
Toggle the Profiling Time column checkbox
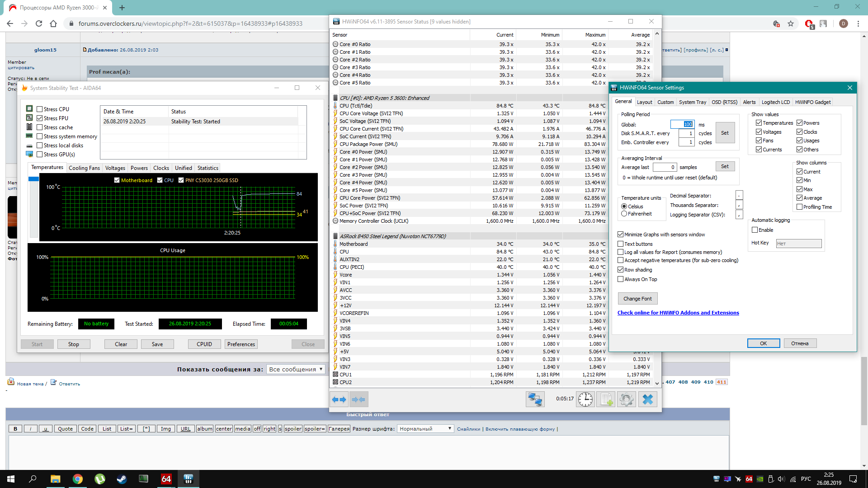tap(799, 207)
